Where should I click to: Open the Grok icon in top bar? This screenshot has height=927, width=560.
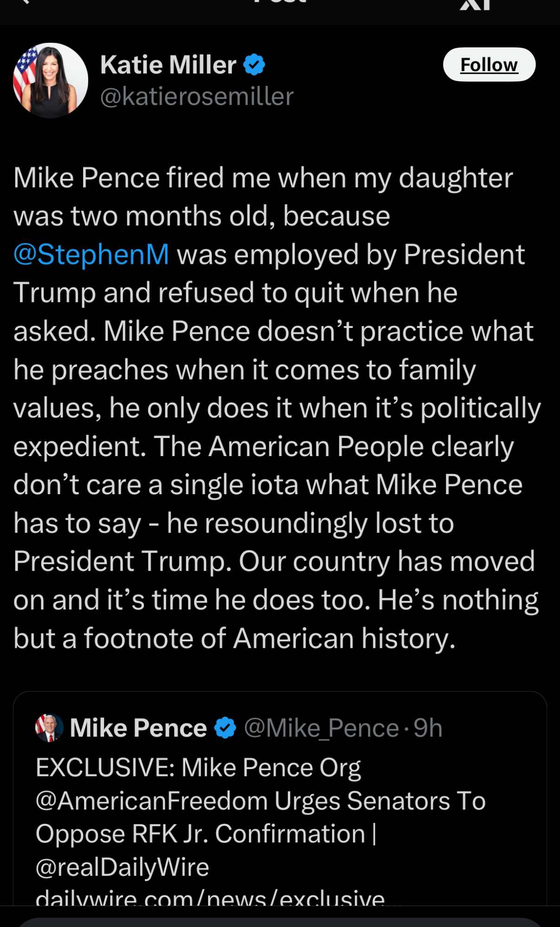(475, 4)
